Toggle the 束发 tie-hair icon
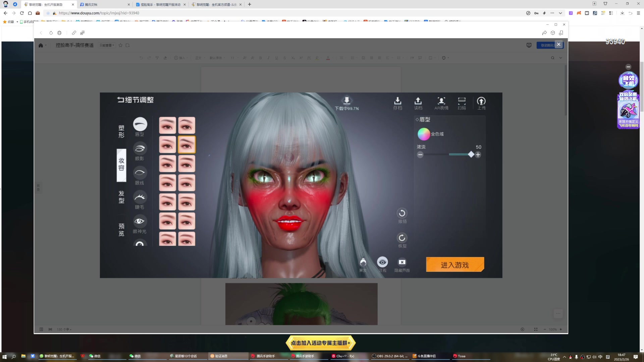Screen dimensions: 644x362 click(x=363, y=262)
